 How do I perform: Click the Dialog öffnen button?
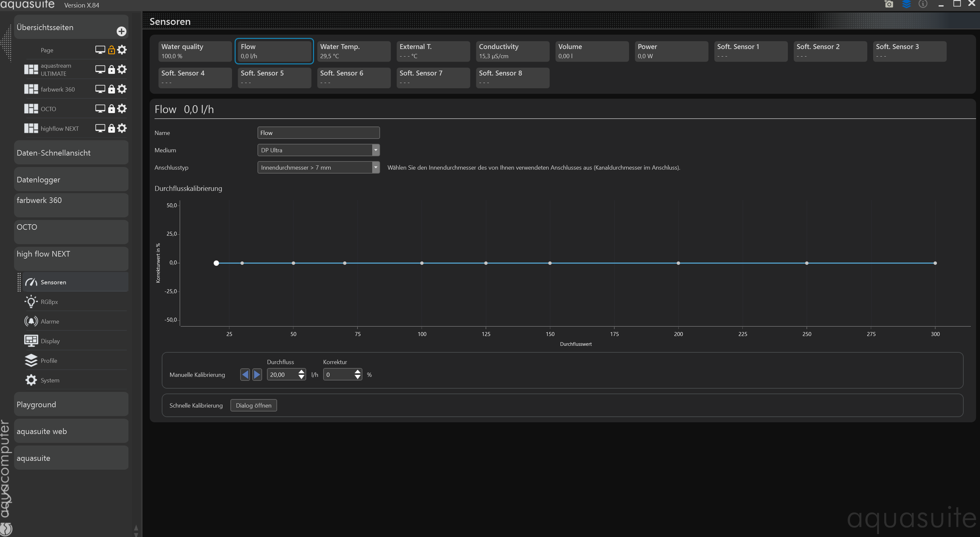(253, 405)
